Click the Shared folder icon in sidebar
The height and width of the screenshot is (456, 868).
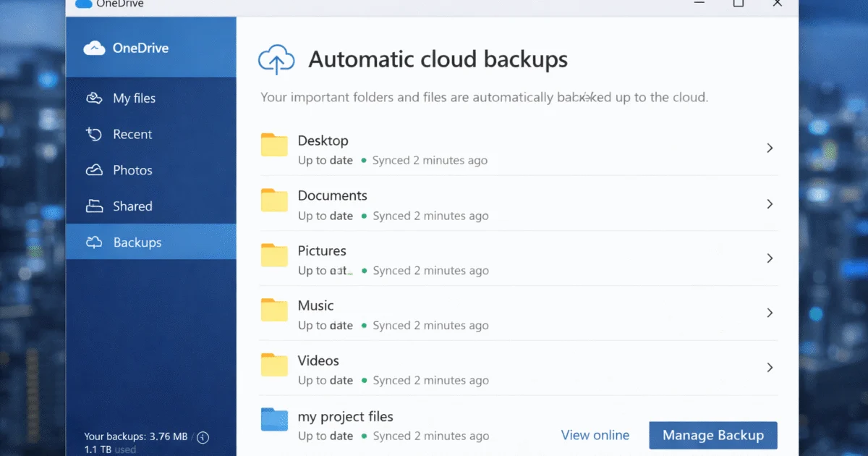tap(94, 206)
